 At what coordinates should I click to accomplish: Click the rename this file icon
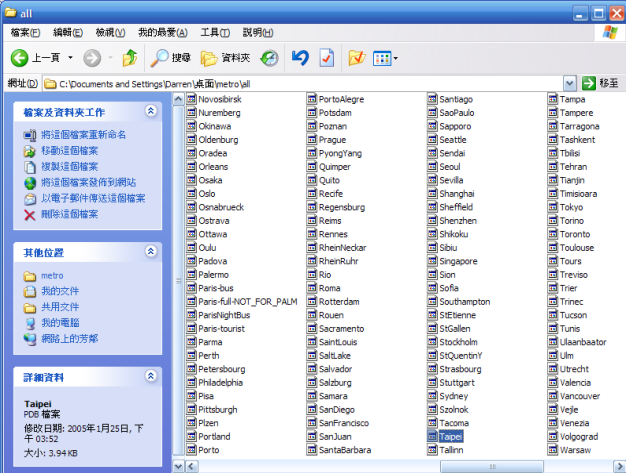coord(30,135)
